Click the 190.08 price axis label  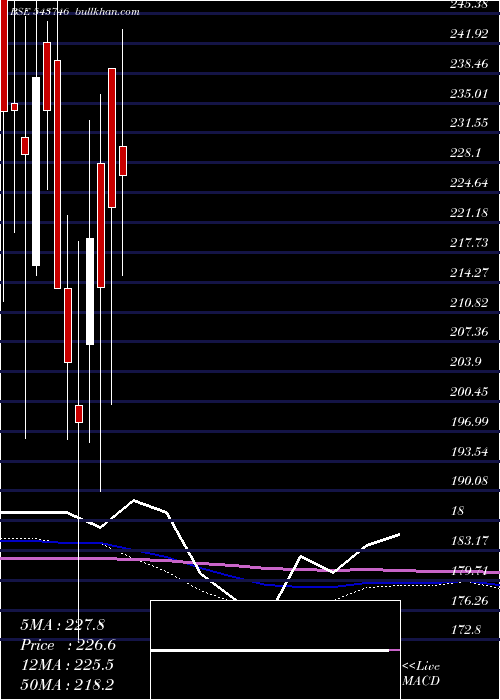(x=469, y=481)
